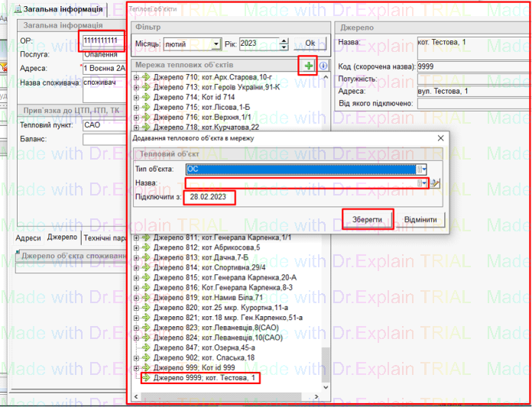Open the Назва combo box dropdown
Screen dimensions: 532x407
click(x=423, y=183)
